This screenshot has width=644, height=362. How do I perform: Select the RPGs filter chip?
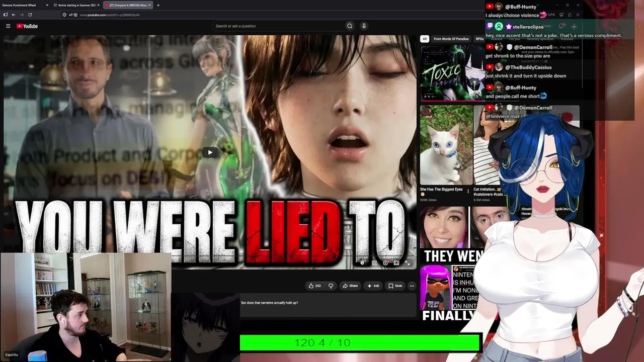(x=479, y=39)
